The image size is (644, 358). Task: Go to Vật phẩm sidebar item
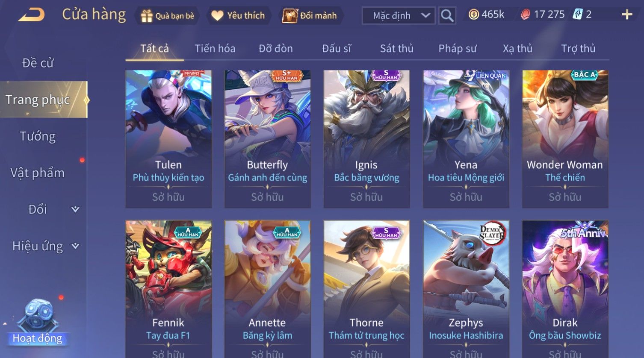[x=38, y=173]
